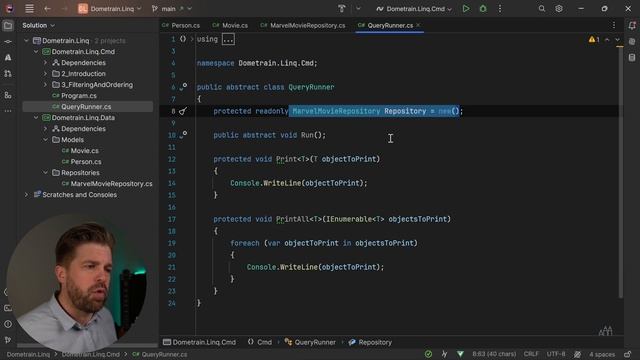The image size is (640, 360).
Task: Click the warning indicator in editor corner
Action: [x=594, y=40]
